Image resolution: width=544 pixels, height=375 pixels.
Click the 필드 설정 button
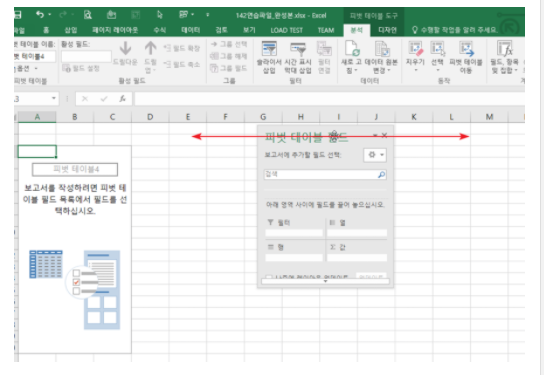[x=81, y=68]
